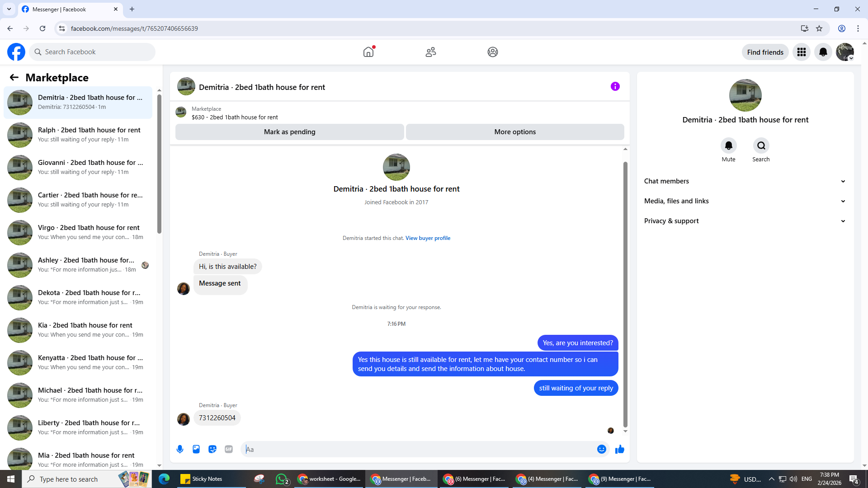Click the purple conversation info icon
868x488 pixels.
pyautogui.click(x=615, y=86)
